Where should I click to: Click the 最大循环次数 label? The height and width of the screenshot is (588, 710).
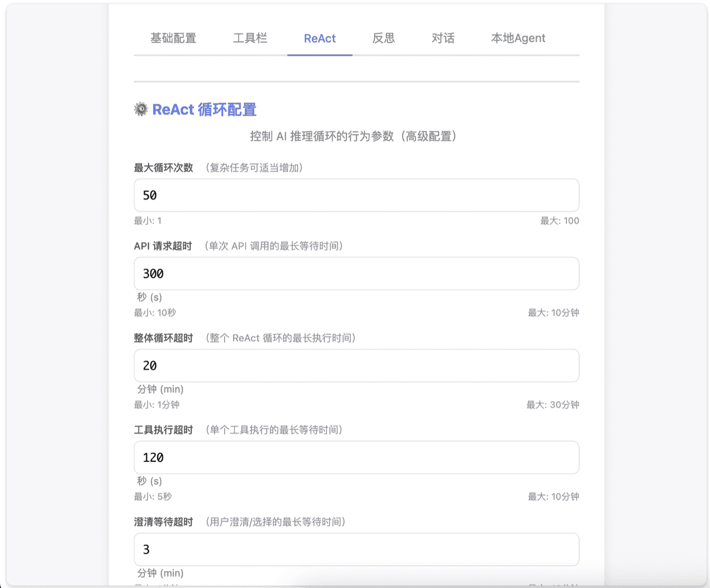pos(163,168)
